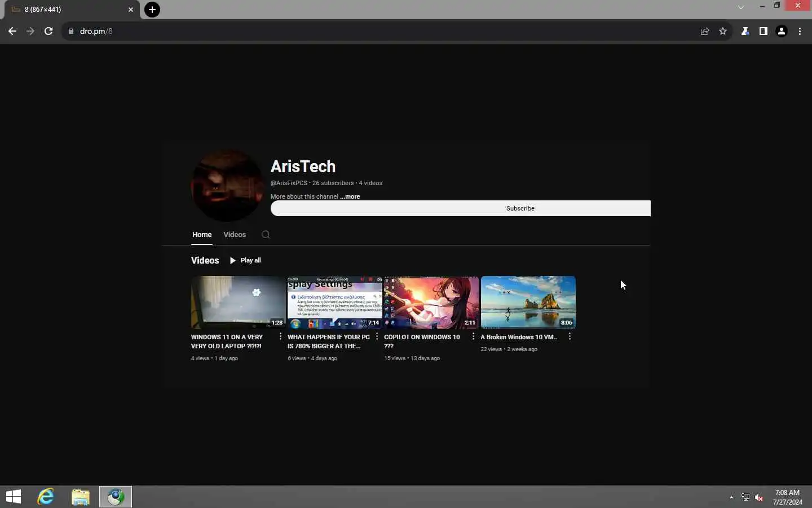Click the ArisTech channel avatar
812x508 pixels.
point(227,185)
